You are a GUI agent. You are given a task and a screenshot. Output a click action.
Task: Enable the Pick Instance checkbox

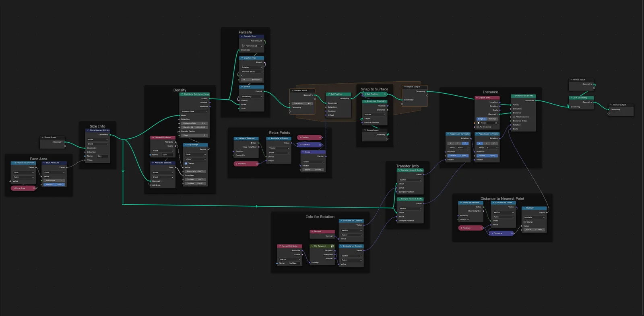pos(514,117)
